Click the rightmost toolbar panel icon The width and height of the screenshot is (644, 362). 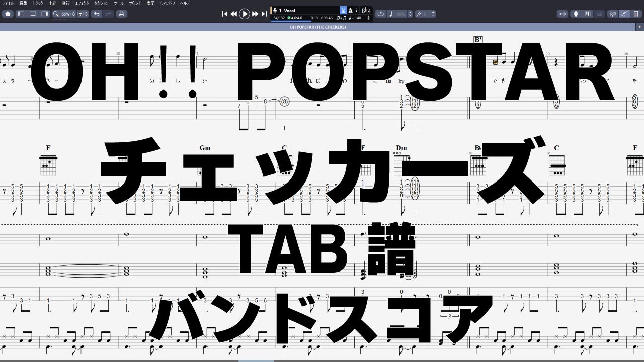[635, 14]
